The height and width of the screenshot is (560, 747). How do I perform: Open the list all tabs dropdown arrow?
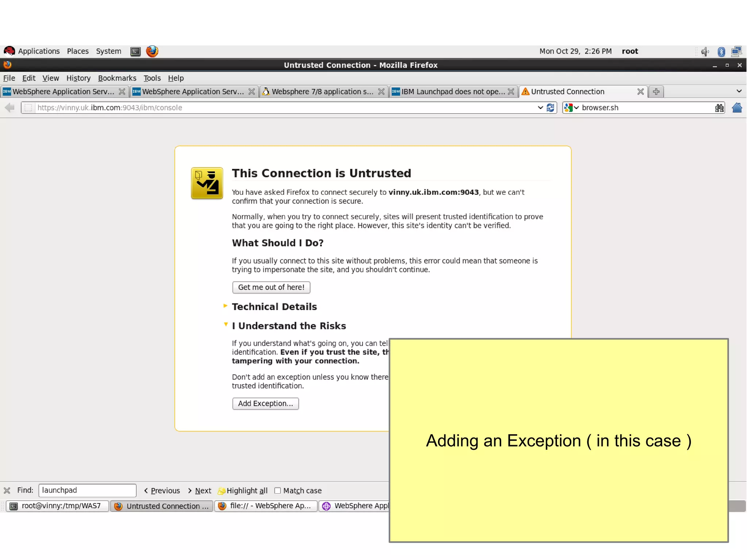click(x=739, y=91)
